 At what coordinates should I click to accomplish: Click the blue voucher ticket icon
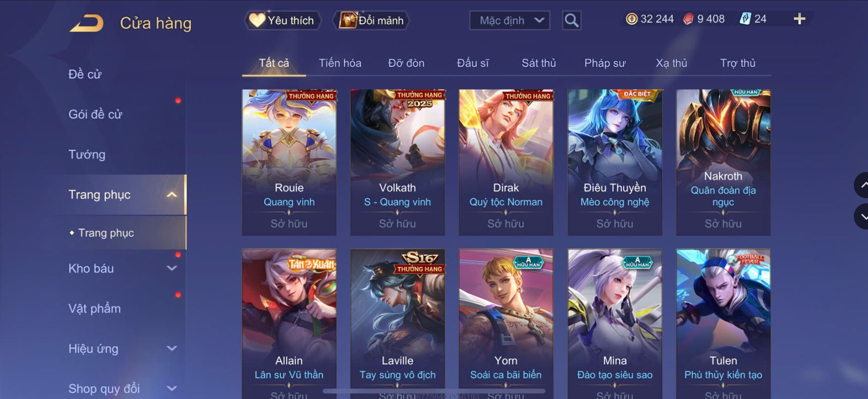(745, 19)
